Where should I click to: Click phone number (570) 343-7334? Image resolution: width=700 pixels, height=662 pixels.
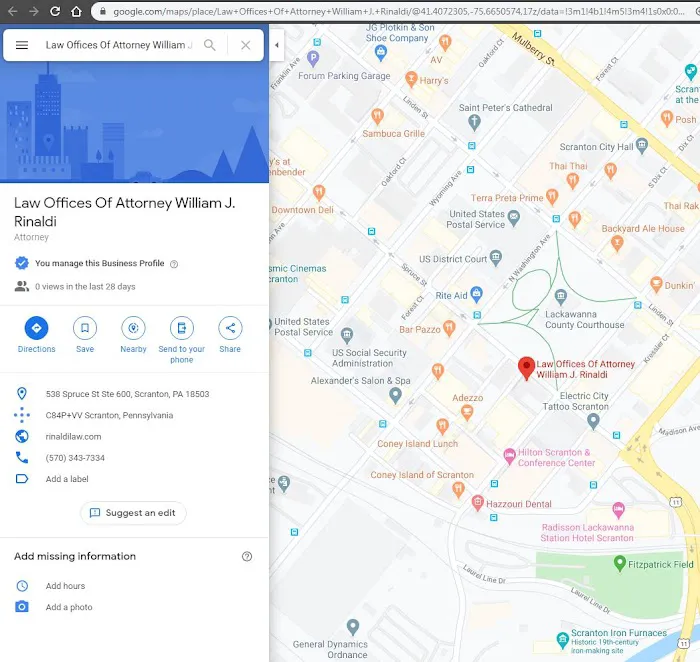coord(75,458)
